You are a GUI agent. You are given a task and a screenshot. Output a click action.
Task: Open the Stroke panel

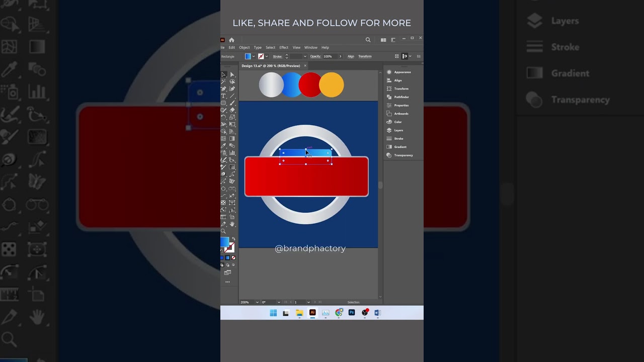pos(395,138)
